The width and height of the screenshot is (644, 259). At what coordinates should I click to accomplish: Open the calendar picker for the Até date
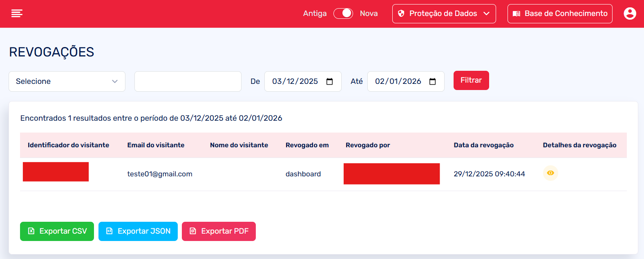pos(432,81)
